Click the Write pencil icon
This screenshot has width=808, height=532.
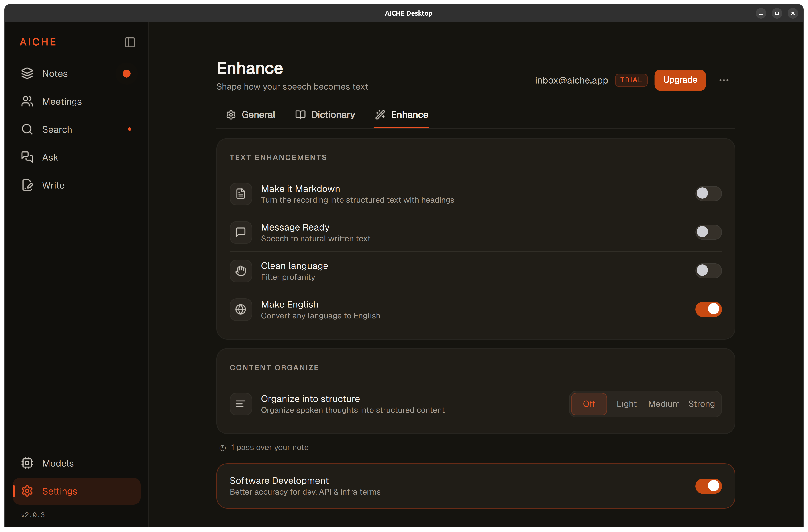[27, 185]
